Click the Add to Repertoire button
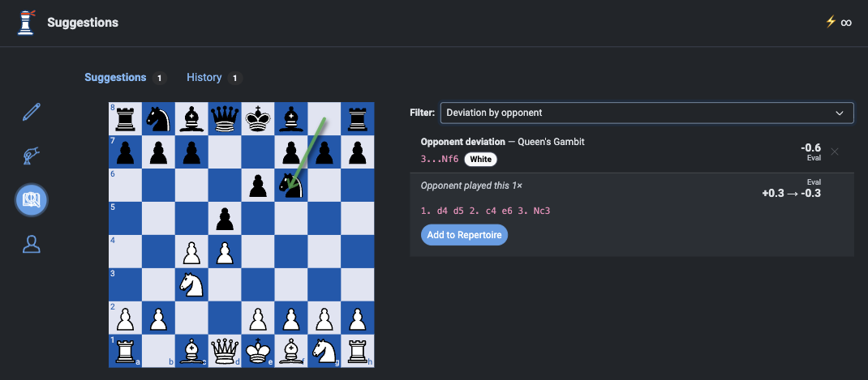The height and width of the screenshot is (380, 868). (x=464, y=235)
